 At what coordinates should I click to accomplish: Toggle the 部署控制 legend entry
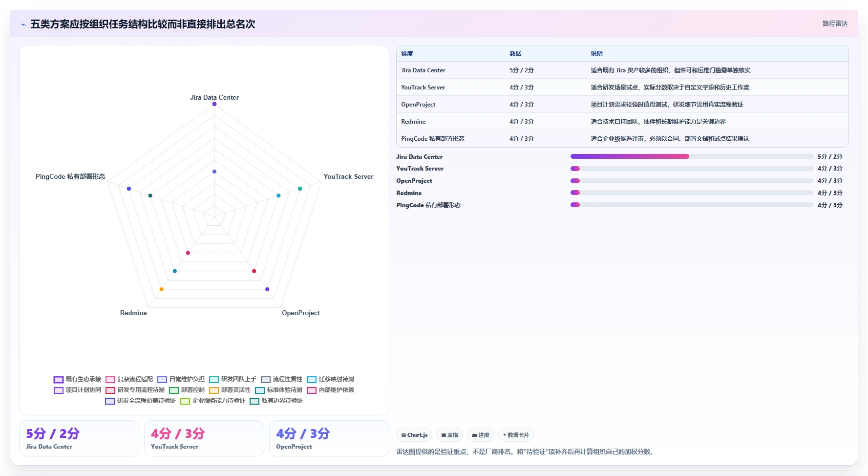[187, 390]
